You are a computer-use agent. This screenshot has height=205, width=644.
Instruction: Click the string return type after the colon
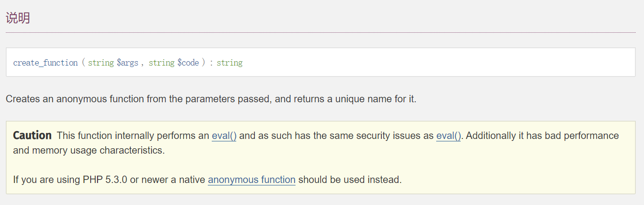click(229, 63)
